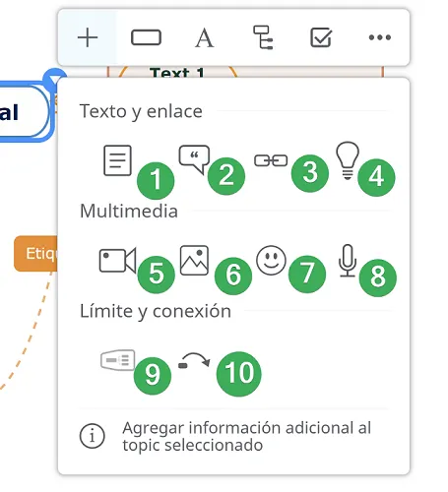Open the layout structure tree tool
The image size is (448, 492).
click(x=263, y=37)
